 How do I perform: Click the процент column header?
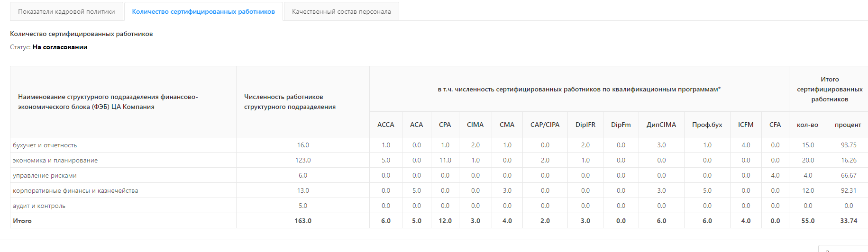[x=848, y=125]
